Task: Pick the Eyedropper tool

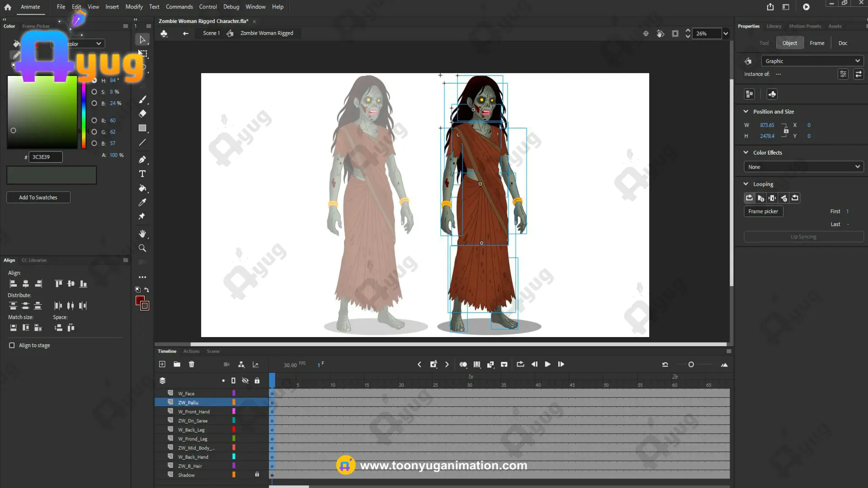Action: click(x=142, y=202)
